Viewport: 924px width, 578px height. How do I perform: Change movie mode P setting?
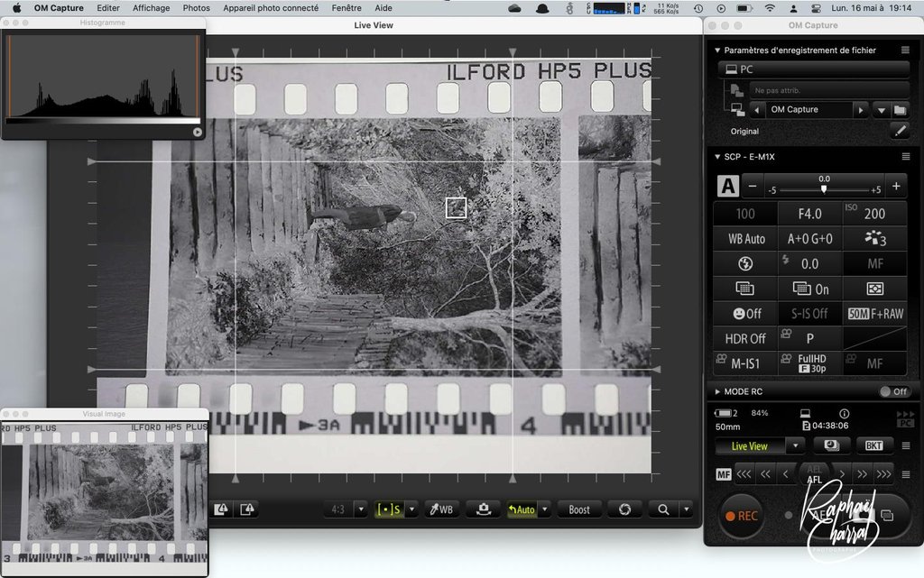click(x=809, y=339)
